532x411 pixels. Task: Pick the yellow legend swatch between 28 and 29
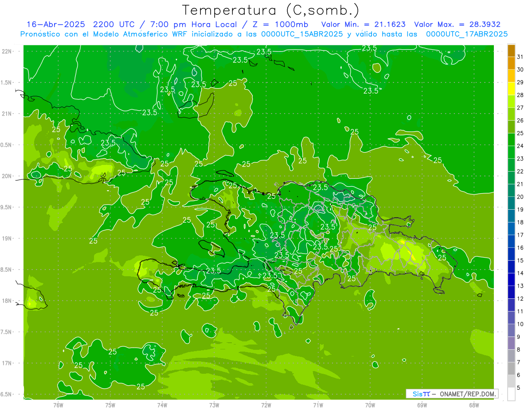[511, 89]
